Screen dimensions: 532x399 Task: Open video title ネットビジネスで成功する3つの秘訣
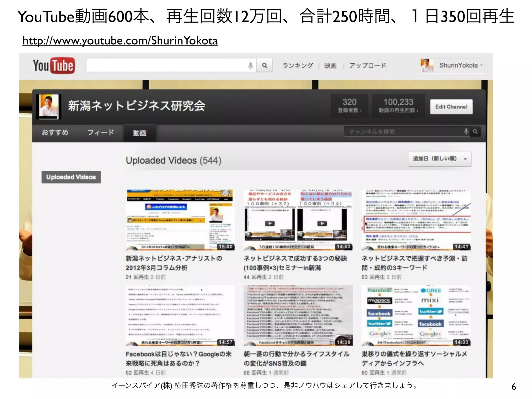click(x=295, y=263)
